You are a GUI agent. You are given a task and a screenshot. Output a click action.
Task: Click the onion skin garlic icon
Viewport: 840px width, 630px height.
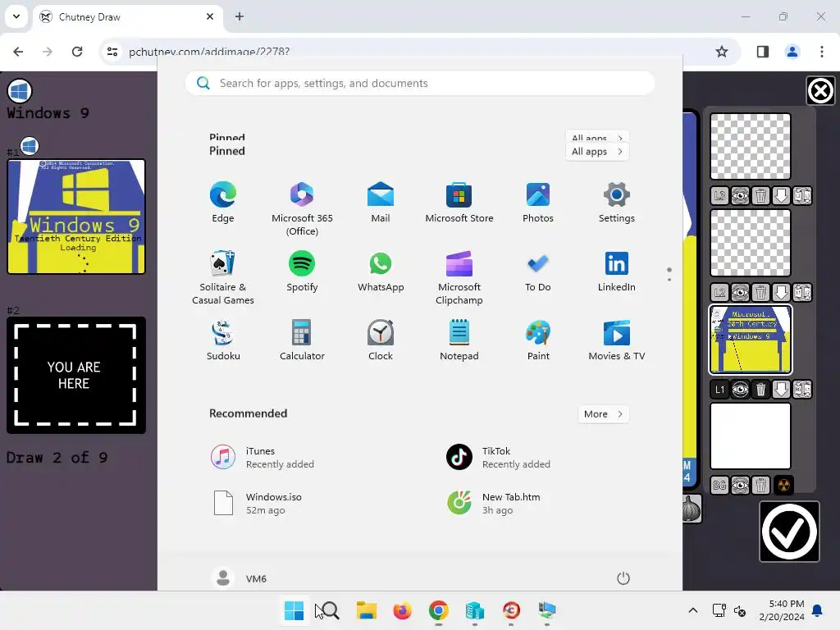(692, 509)
